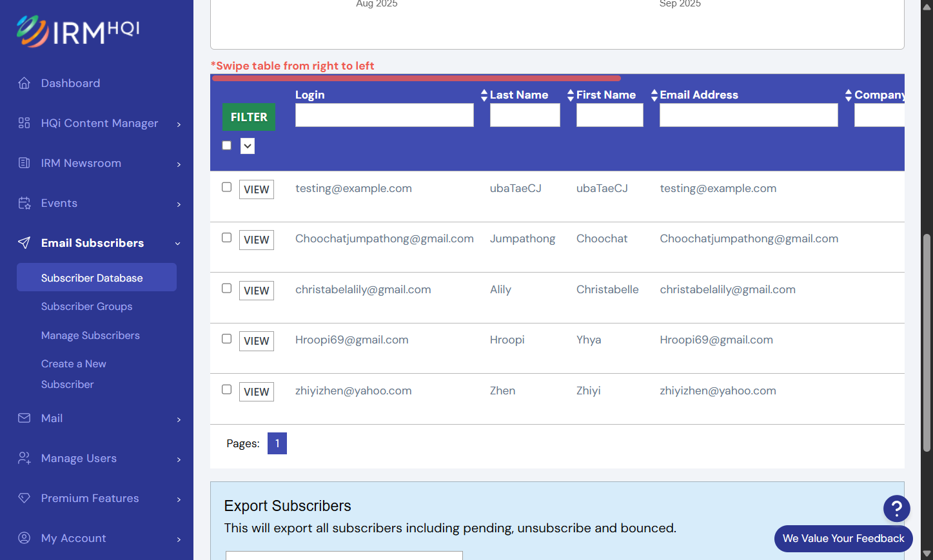The width and height of the screenshot is (933, 560).
Task: Sort table by Company arrows
Action: tap(849, 95)
